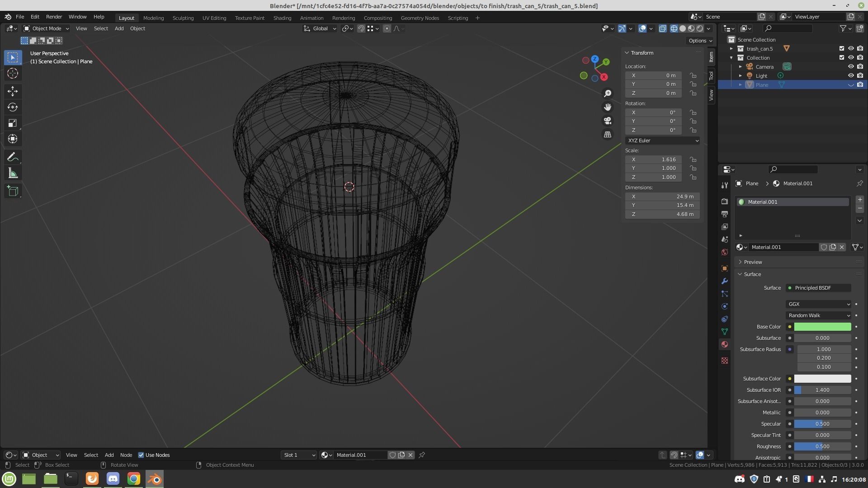
Task: Open the Global transform orientation dropdown
Action: click(x=320, y=28)
